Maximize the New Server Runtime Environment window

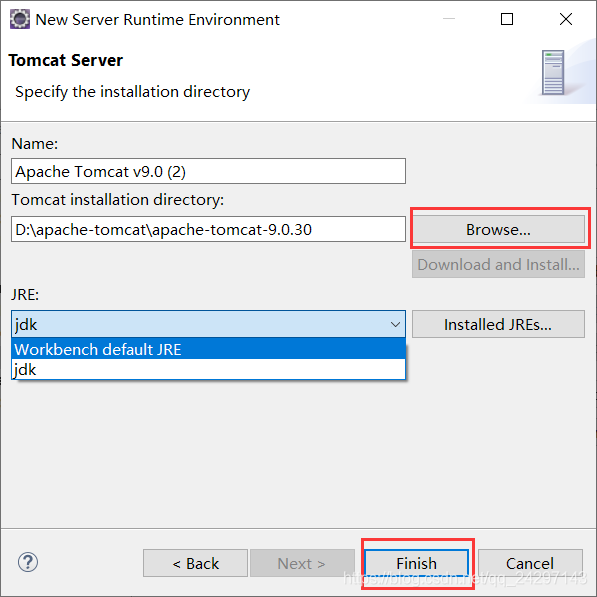507,19
